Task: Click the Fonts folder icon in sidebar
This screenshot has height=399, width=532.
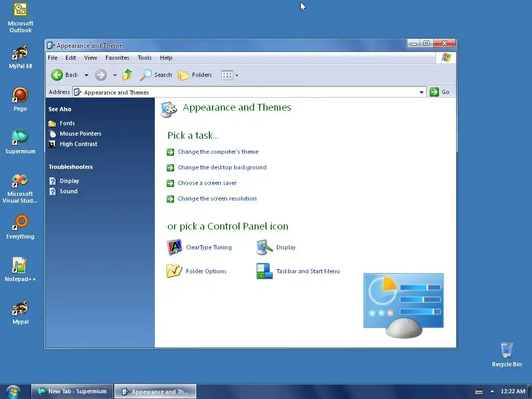Action: [x=52, y=123]
